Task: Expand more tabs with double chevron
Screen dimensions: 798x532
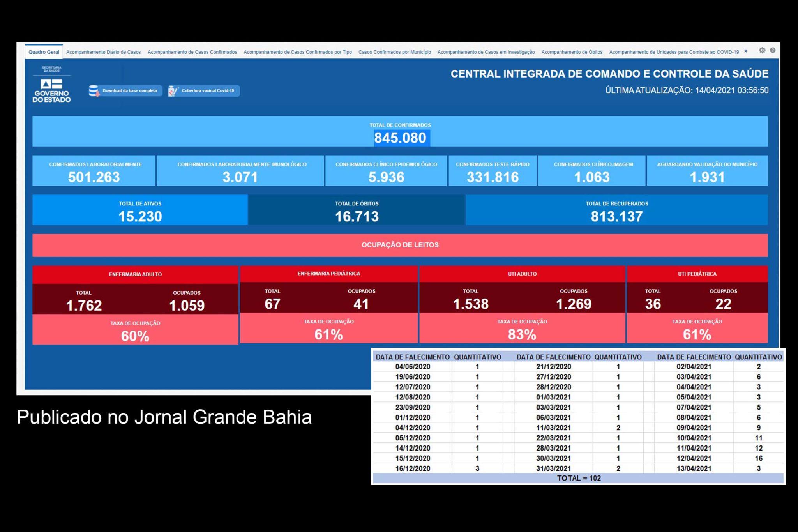Action: pyautogui.click(x=746, y=51)
